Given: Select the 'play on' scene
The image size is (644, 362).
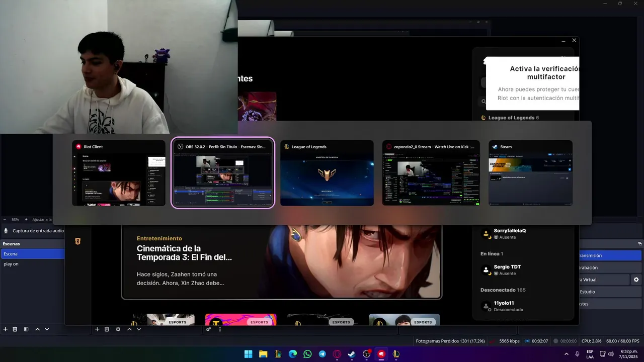Looking at the screenshot, I should [x=33, y=264].
